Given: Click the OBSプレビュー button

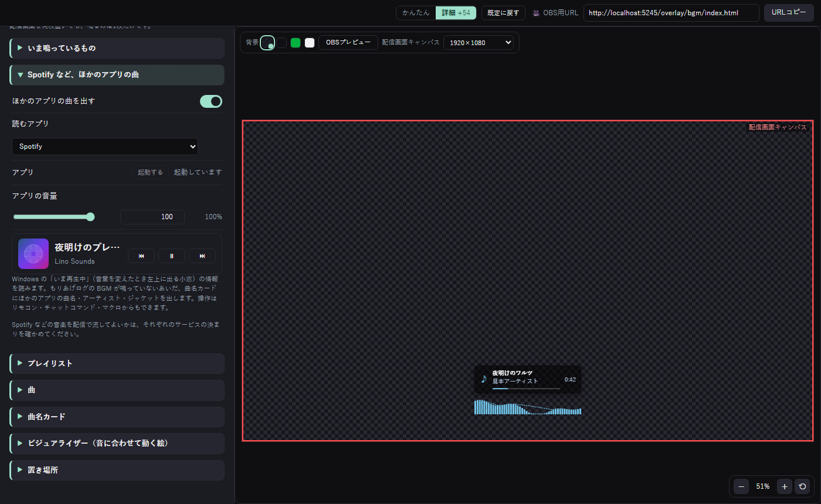Looking at the screenshot, I should tap(348, 43).
